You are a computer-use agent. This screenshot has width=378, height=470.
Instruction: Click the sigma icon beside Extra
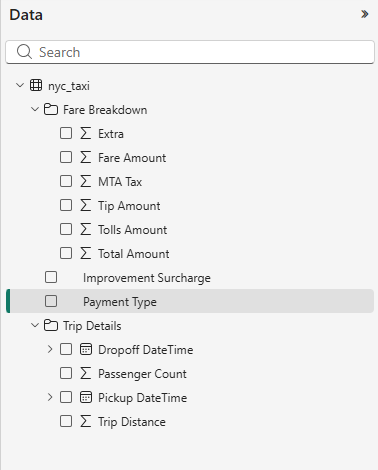(x=86, y=133)
